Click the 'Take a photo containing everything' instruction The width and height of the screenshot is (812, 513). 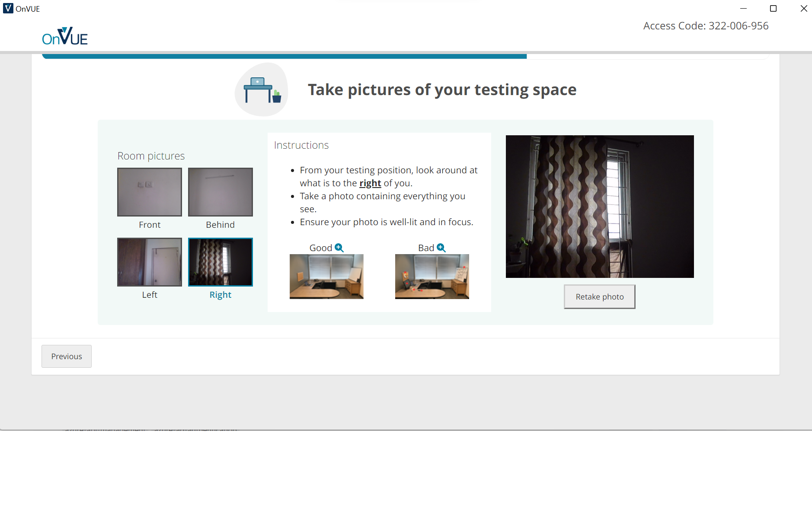[383, 203]
